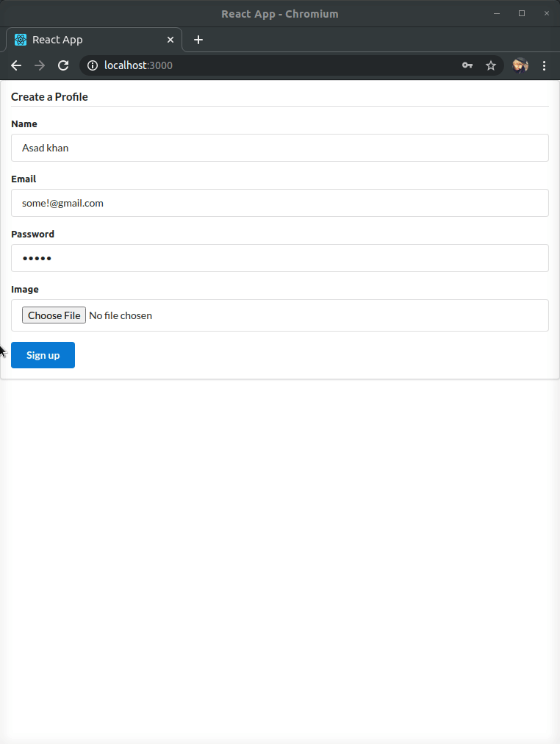Click the Password input field
Viewport: 560px width, 744px height.
(x=280, y=258)
